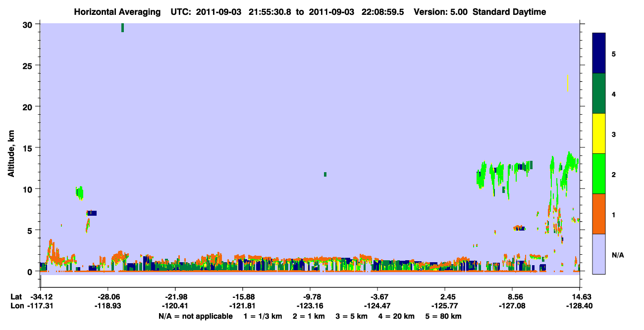Click the dark blue colorbar segment labeled 5

click(x=599, y=53)
